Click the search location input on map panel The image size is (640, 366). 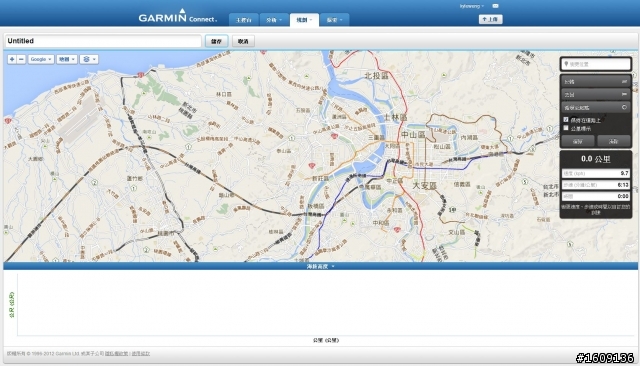coord(596,64)
